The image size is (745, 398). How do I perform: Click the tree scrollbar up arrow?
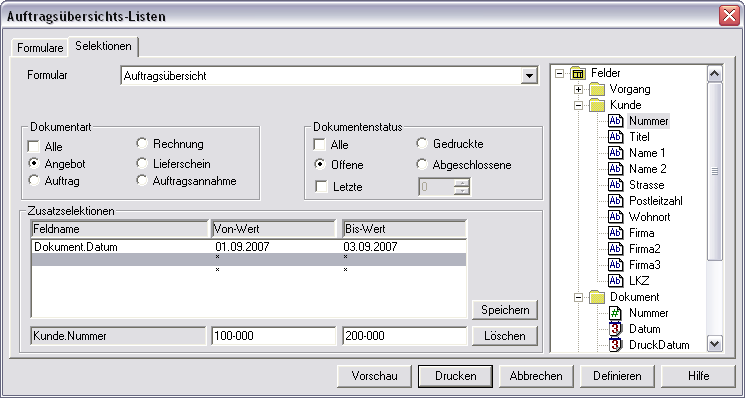coord(714,74)
